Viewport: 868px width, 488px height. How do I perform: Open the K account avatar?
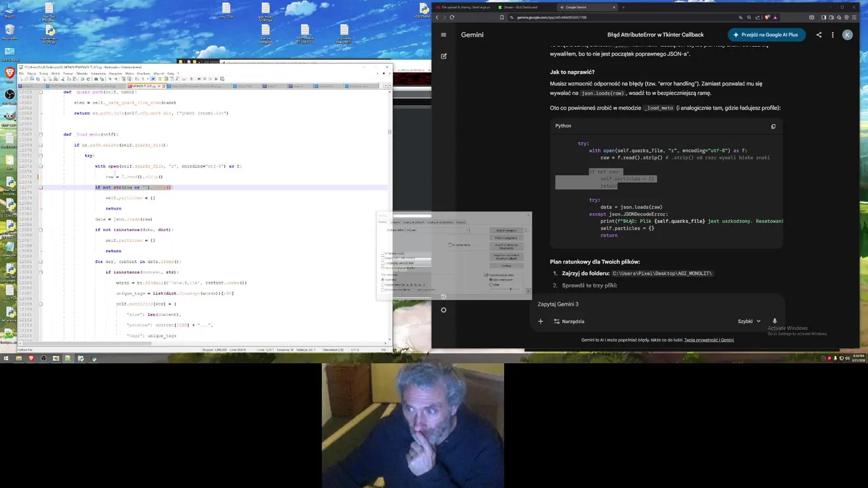point(847,35)
